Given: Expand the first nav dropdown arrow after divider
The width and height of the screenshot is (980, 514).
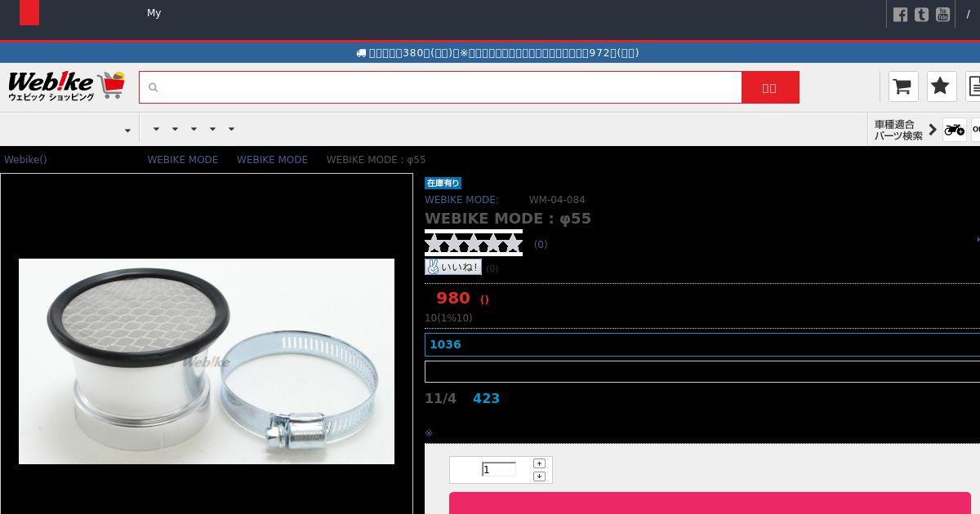Looking at the screenshot, I should coord(156,129).
